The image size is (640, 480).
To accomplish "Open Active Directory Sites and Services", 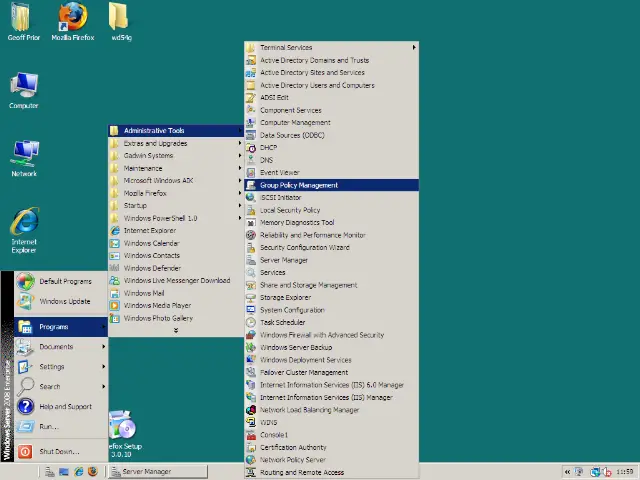I will [x=331, y=73].
